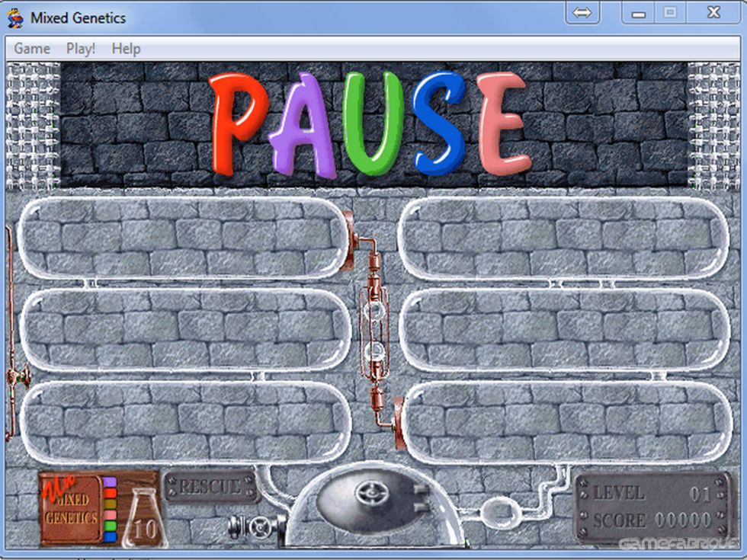The height and width of the screenshot is (560, 747).
Task: Click the glass flask showing 10
Action: pos(144,518)
